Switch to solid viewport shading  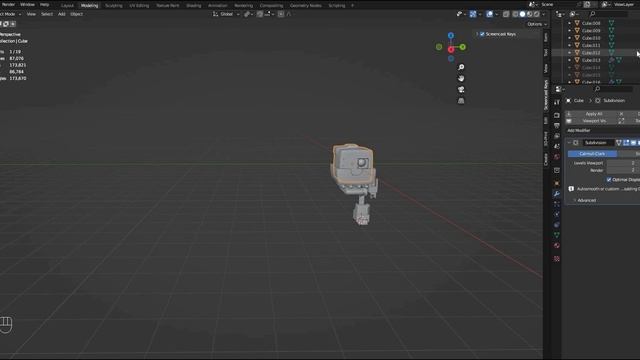(522, 14)
